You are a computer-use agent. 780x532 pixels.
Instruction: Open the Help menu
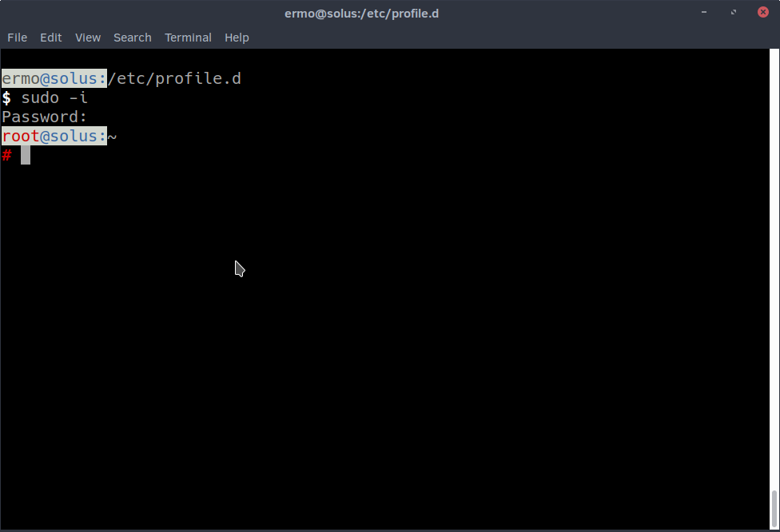tap(237, 38)
